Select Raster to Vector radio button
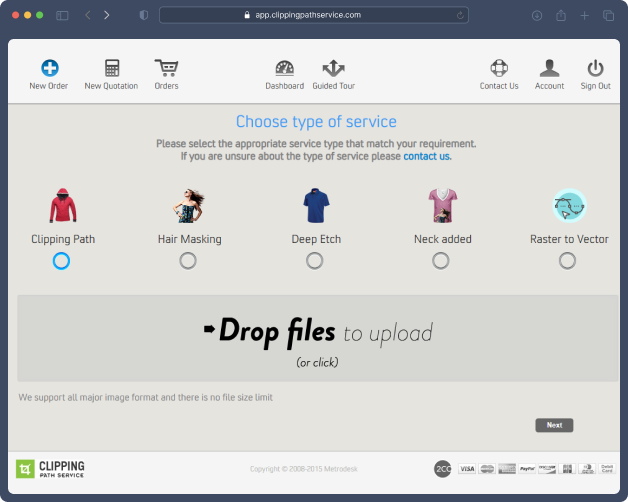The image size is (628, 502). (x=568, y=261)
